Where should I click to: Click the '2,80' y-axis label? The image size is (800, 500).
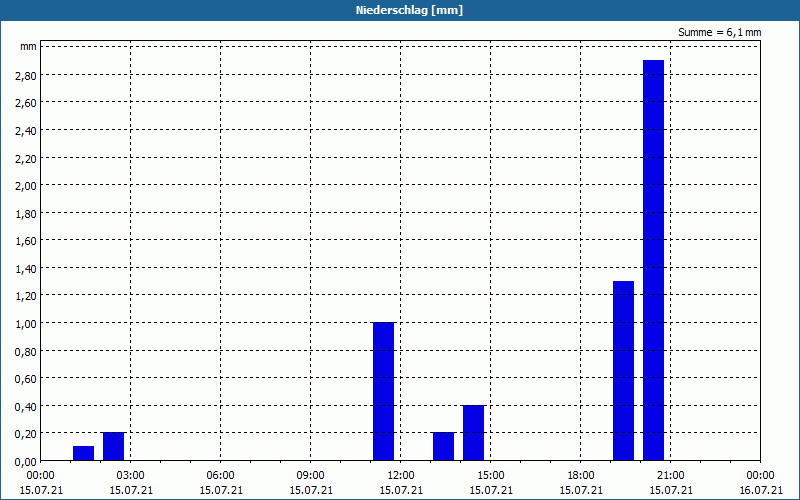coord(27,76)
